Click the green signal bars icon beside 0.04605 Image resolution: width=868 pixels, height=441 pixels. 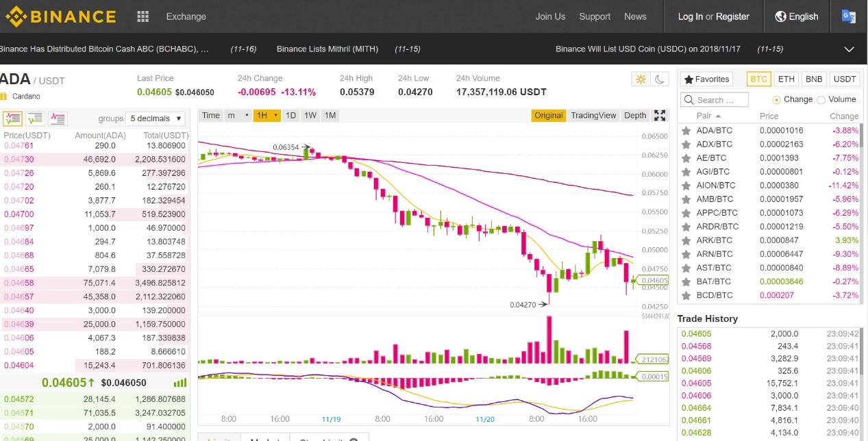[x=181, y=383]
